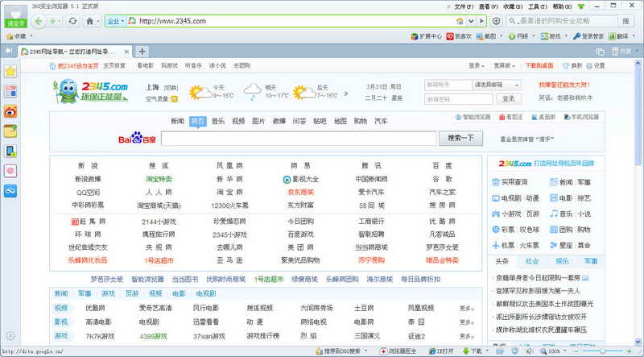Open the 新浪 link
This screenshot has height=357, width=644.
[89, 166]
